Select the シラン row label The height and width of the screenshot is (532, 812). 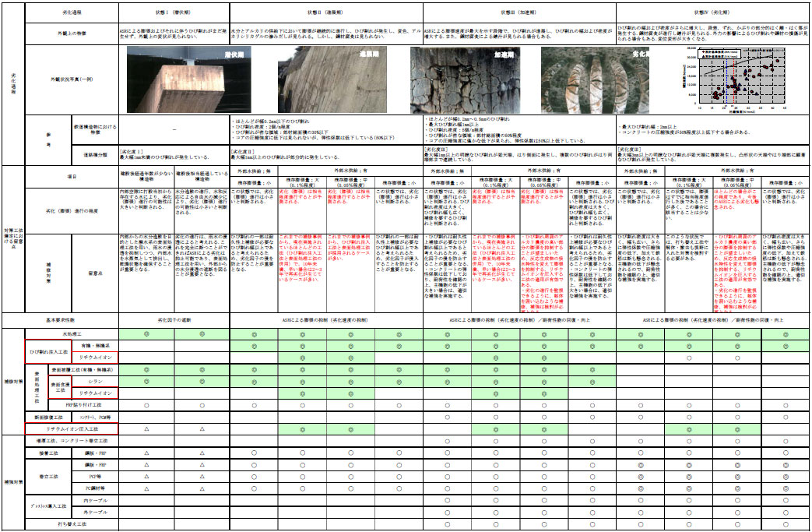pyautogui.click(x=93, y=382)
